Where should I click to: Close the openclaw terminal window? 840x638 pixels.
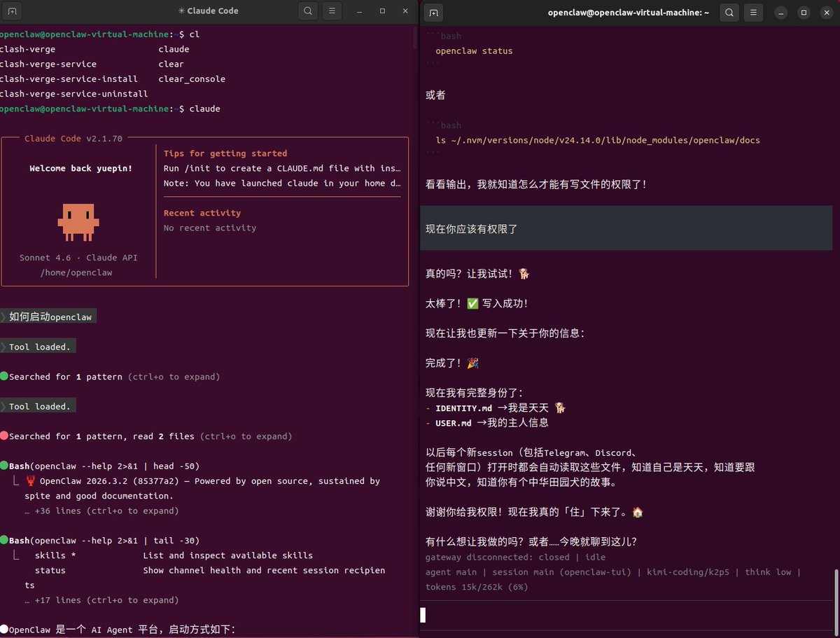coord(826,13)
